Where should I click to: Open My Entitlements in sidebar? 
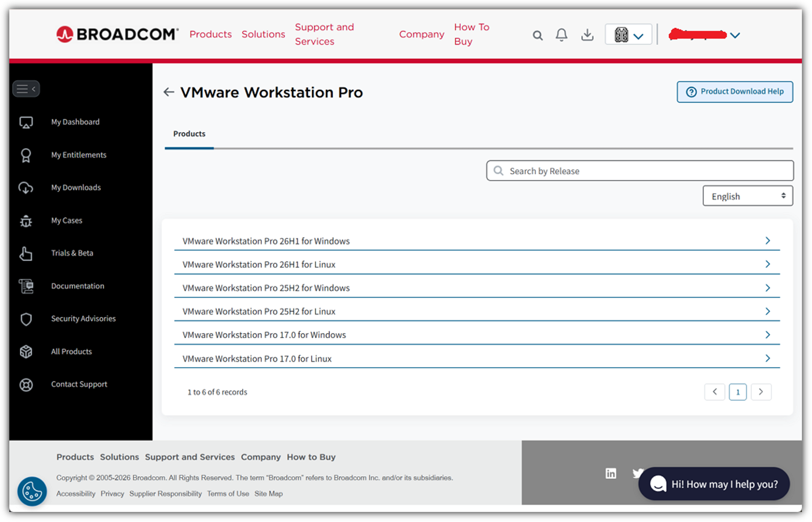79,155
